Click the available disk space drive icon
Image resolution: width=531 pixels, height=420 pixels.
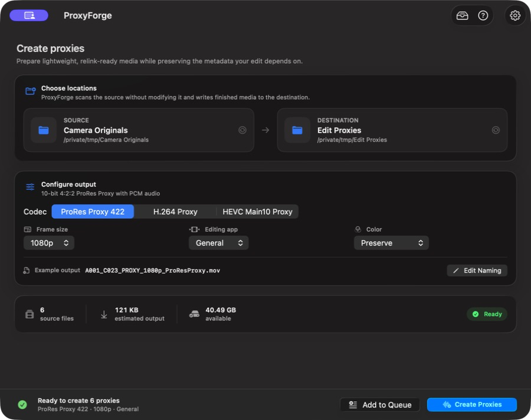pos(194,314)
